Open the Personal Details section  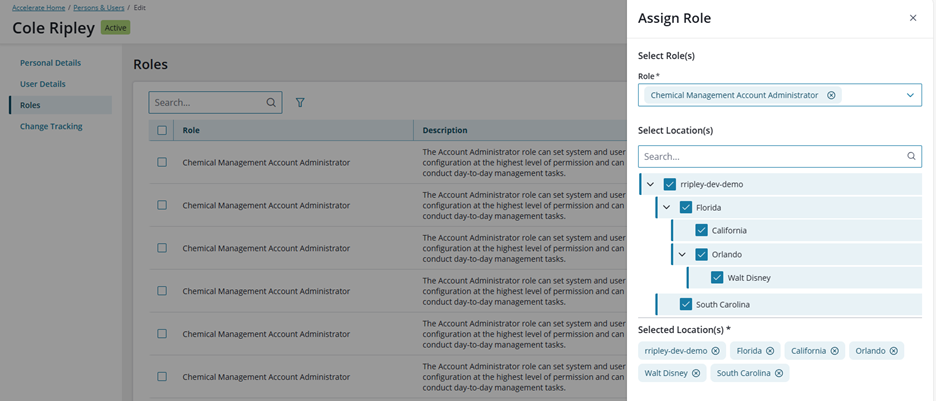[x=51, y=63]
